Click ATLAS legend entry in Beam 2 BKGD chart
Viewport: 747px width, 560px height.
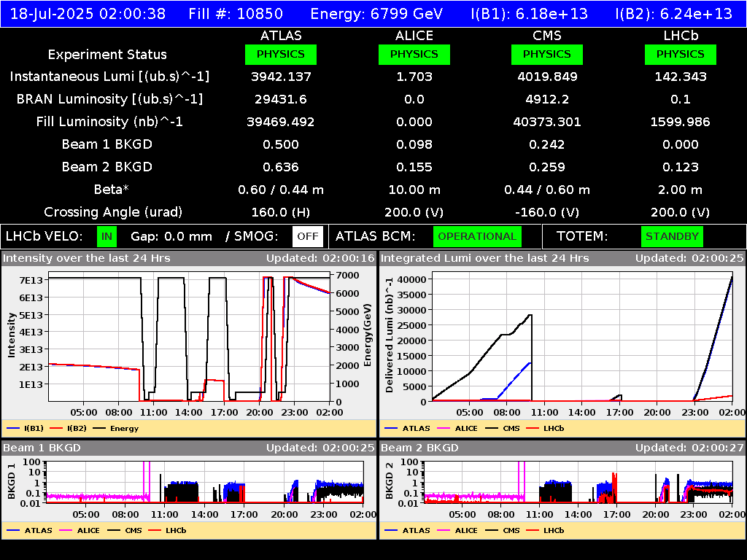click(408, 531)
